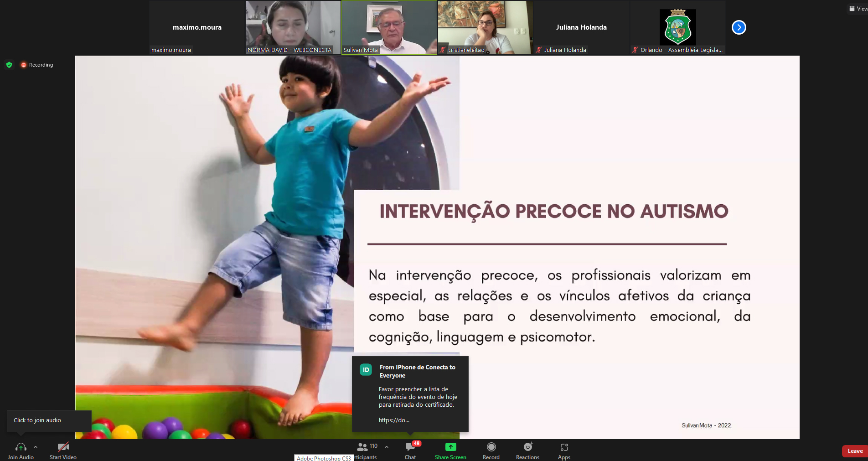Expand the audio options caret
The width and height of the screenshot is (868, 461).
tap(36, 447)
